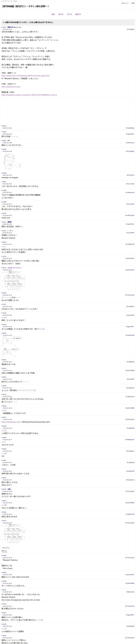Screen dimensions: 138x644
Task: Click the poster ID of post 0033
Action: [x=130, y=480]
